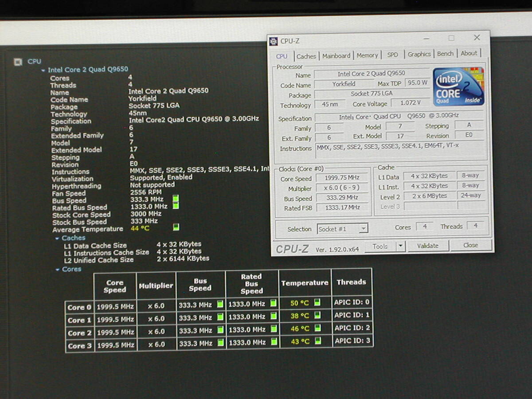Collapse the Cores tree section

pos(57,270)
